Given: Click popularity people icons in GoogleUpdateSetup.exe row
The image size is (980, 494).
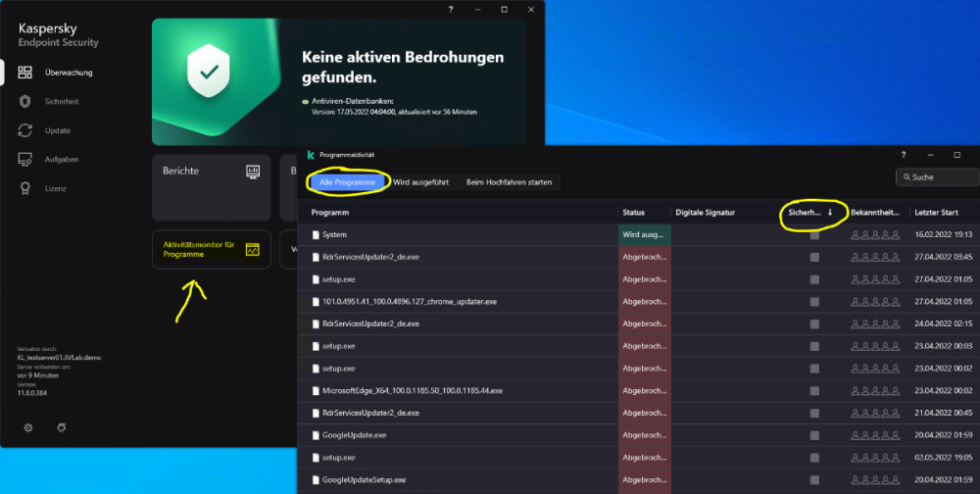Looking at the screenshot, I should click(x=875, y=480).
